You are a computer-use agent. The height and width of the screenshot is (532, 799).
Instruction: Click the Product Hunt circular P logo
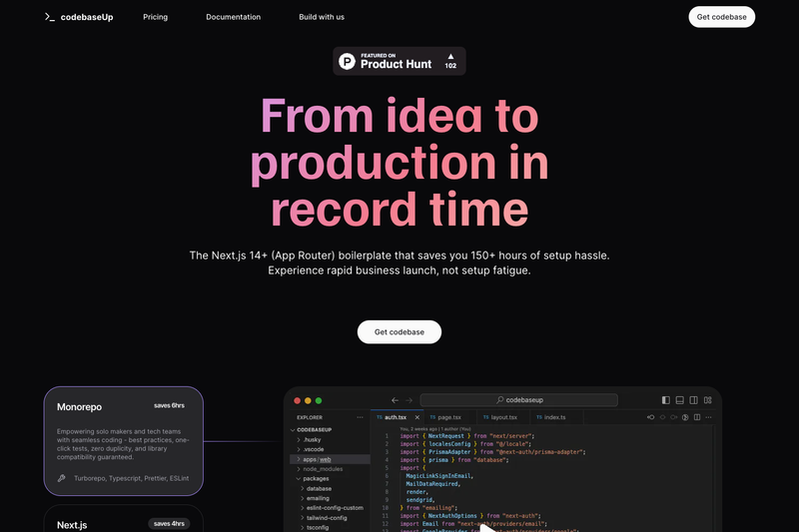point(347,61)
